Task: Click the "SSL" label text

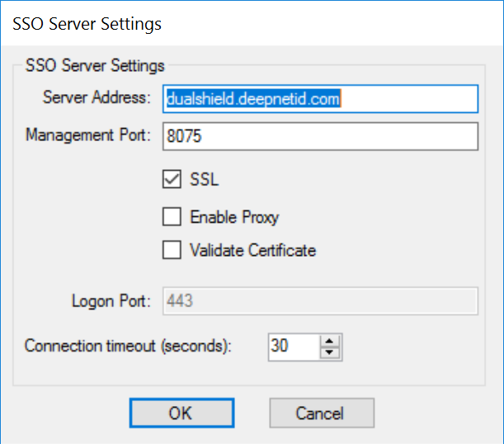Action: tap(204, 179)
